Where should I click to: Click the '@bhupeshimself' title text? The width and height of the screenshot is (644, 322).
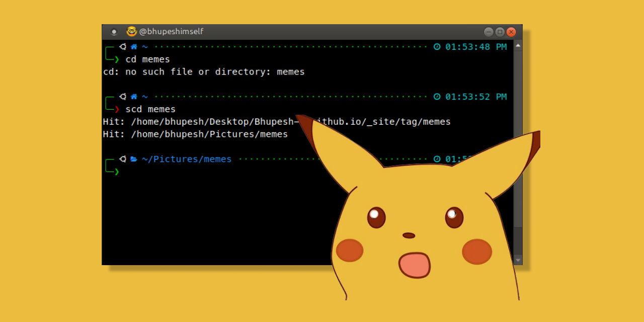click(x=171, y=32)
